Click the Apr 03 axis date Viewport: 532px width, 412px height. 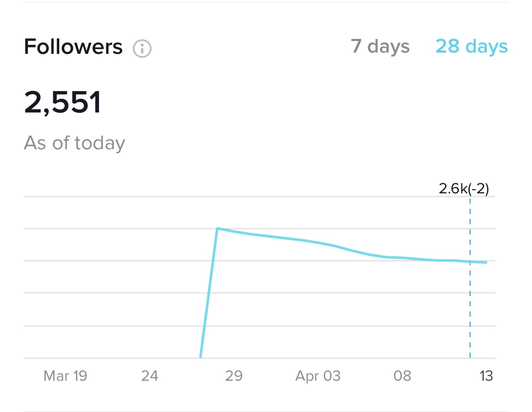coord(318,376)
